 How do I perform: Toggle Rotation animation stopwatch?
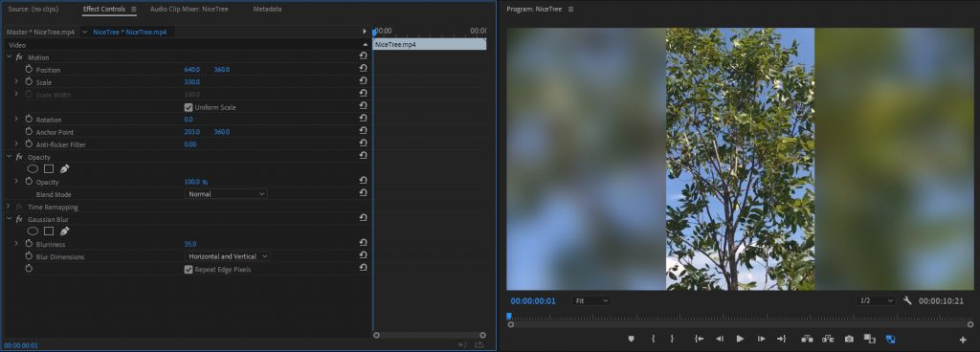point(29,120)
